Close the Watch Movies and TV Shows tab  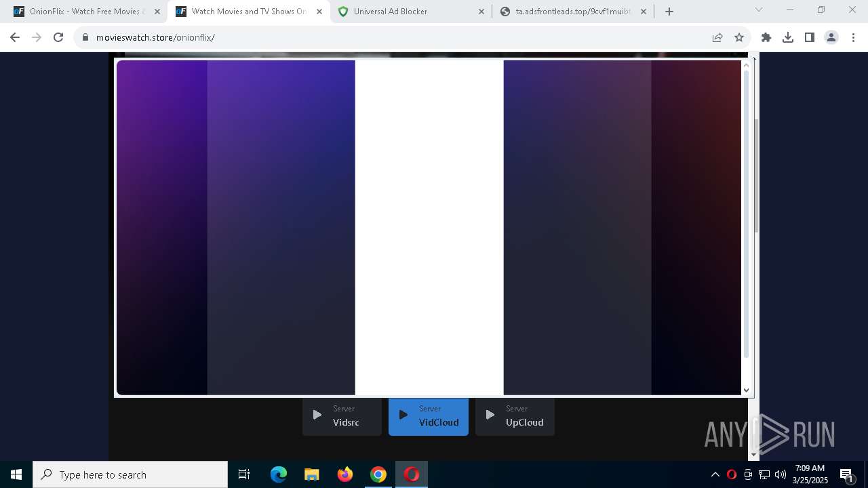point(319,12)
